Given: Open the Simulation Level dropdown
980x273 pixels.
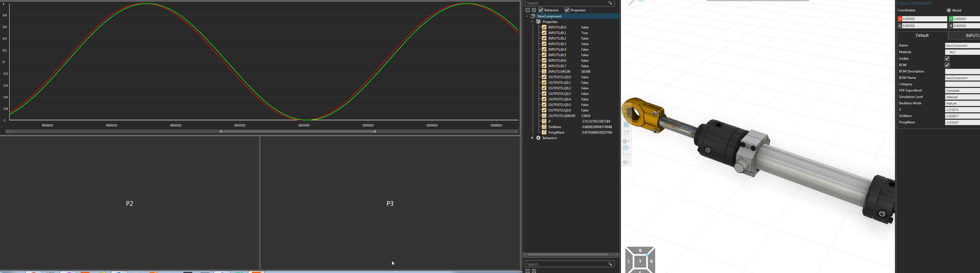Looking at the screenshot, I should (962, 97).
